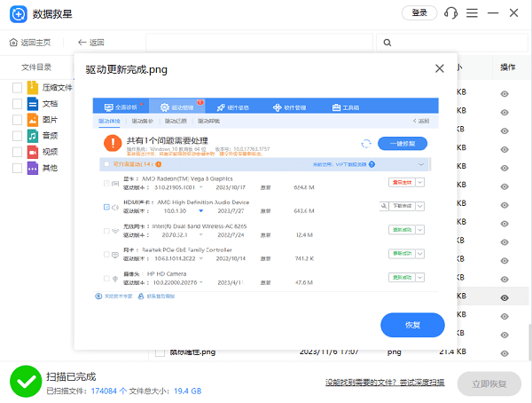Click the home icon beside 返回主页
This screenshot has height=403, width=532.
point(14,43)
